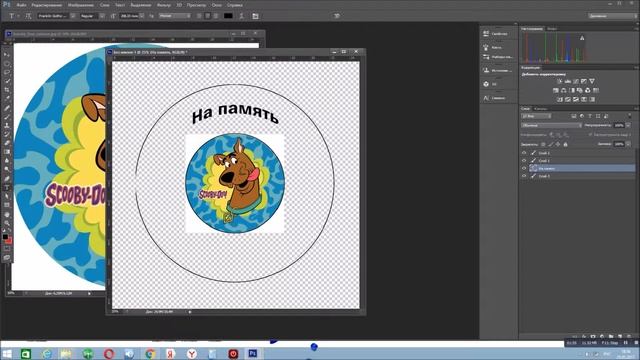The width and height of the screenshot is (640, 360).
Task: Toggle lock image pixels
Action: [x=550, y=144]
